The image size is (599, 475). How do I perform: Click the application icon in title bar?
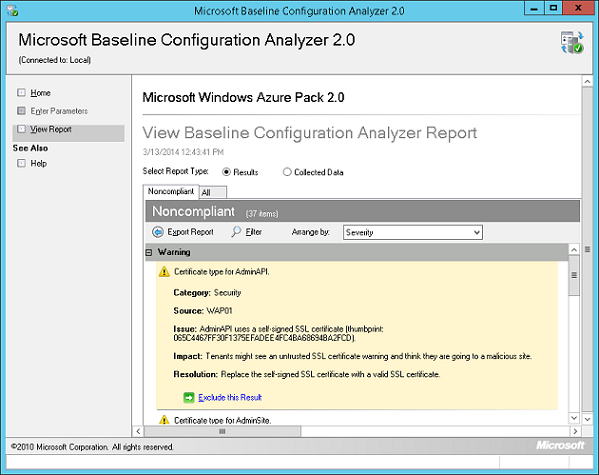13,10
